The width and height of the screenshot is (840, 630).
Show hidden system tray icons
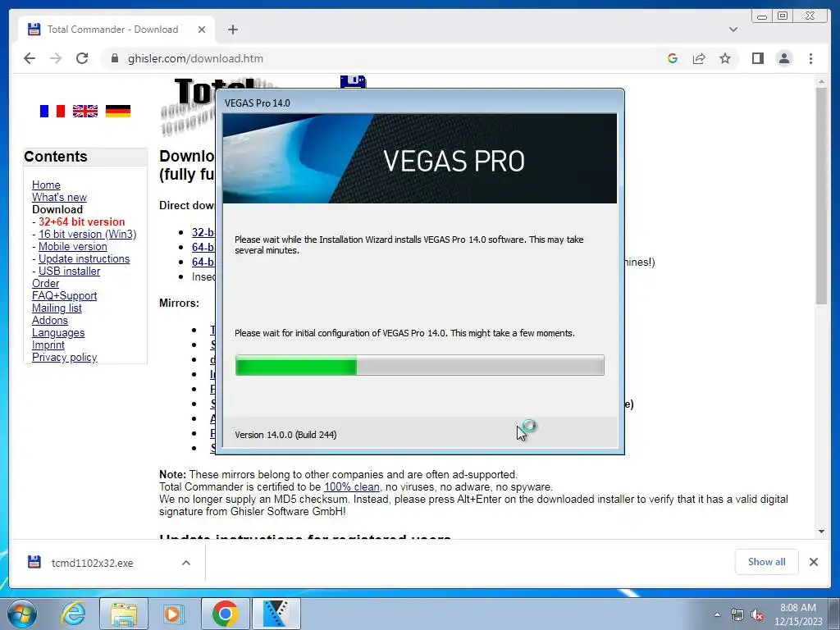tap(717, 614)
